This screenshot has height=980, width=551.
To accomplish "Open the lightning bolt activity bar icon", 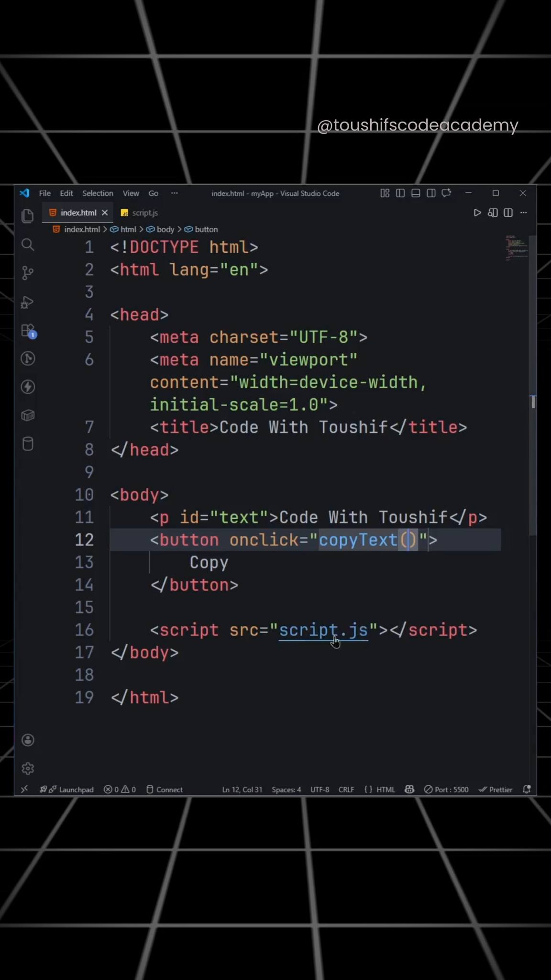I will click(28, 387).
